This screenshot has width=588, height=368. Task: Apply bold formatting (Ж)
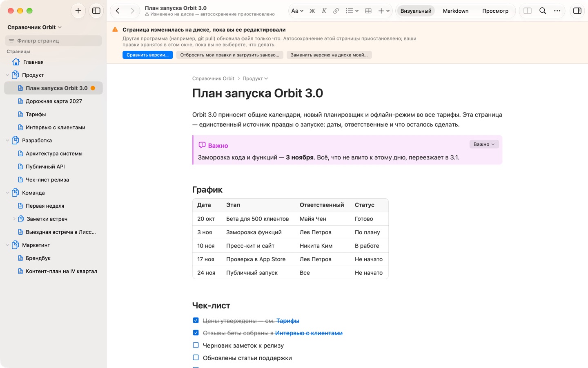312,11
